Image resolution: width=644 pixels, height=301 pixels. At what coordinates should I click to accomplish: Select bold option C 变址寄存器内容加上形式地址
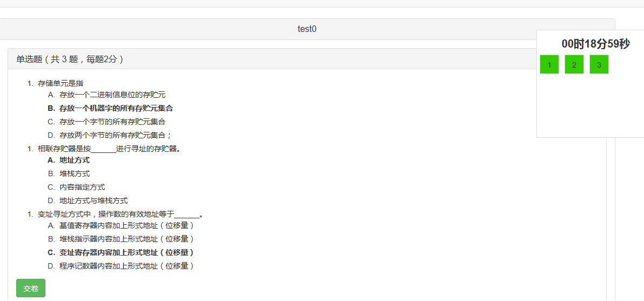pyautogui.click(x=127, y=252)
